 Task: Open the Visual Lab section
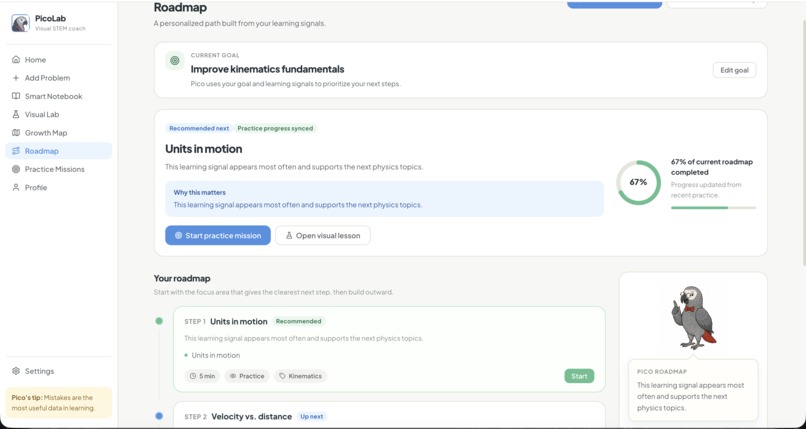(x=59, y=115)
